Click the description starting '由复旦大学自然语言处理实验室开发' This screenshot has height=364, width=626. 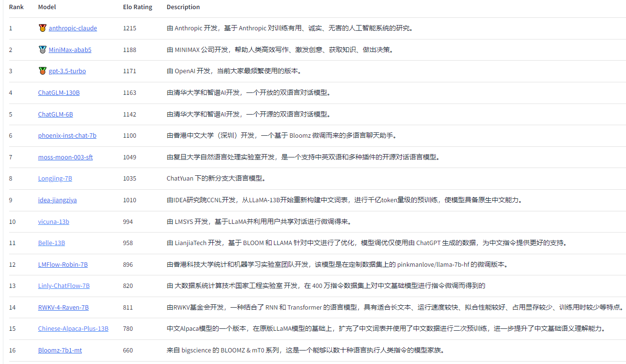coord(303,157)
